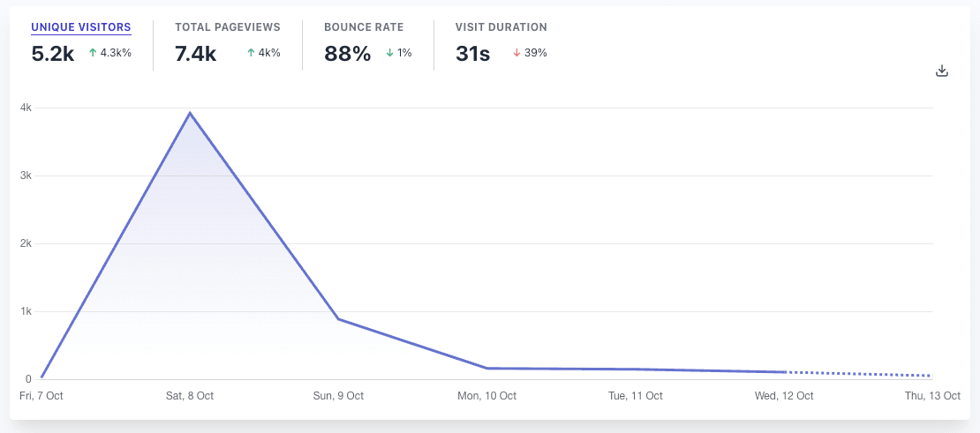Download the chart data with the export icon

942,71
